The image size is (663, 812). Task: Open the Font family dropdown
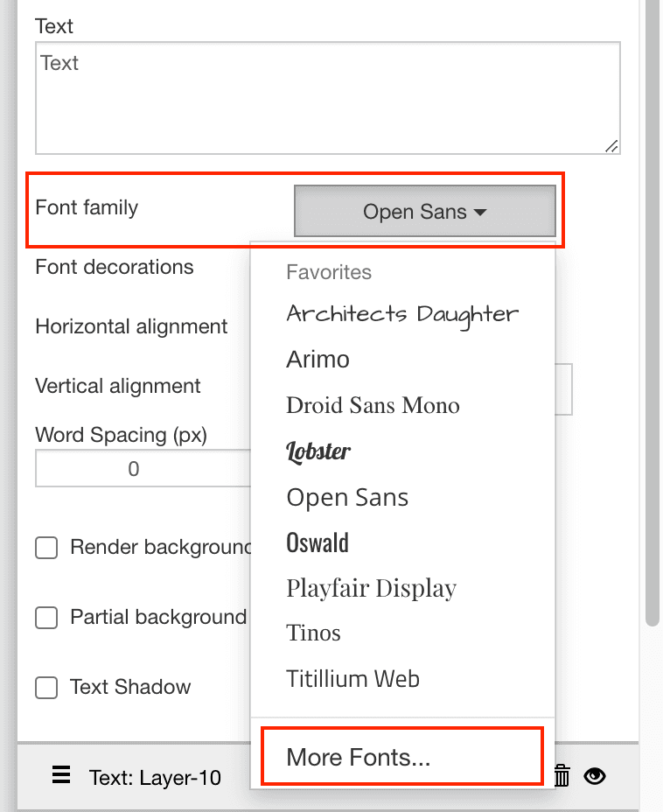pyautogui.click(x=424, y=211)
